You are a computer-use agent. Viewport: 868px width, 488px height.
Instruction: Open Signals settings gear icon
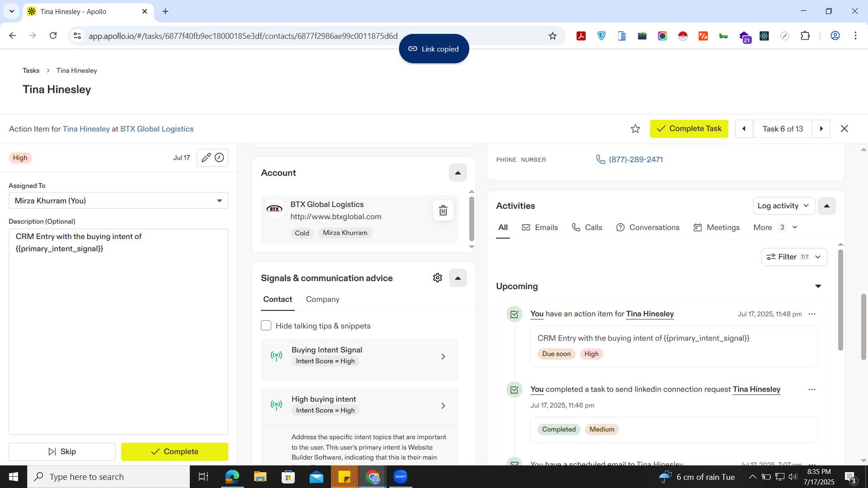(x=437, y=278)
